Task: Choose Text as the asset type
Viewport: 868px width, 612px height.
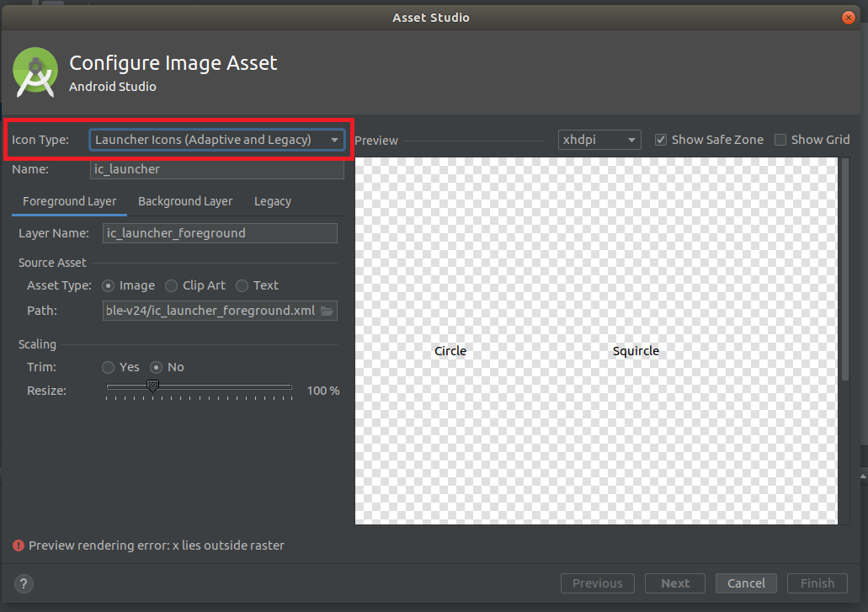Action: [x=241, y=285]
